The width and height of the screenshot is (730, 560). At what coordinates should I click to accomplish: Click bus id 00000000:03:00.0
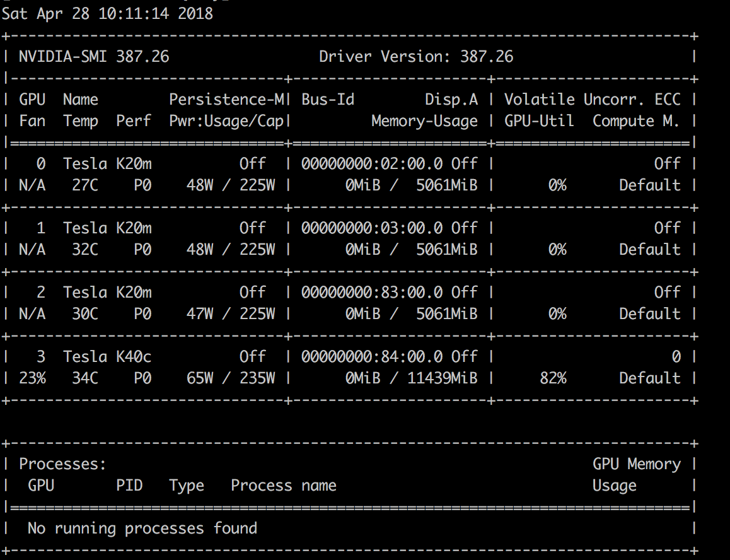point(372,228)
